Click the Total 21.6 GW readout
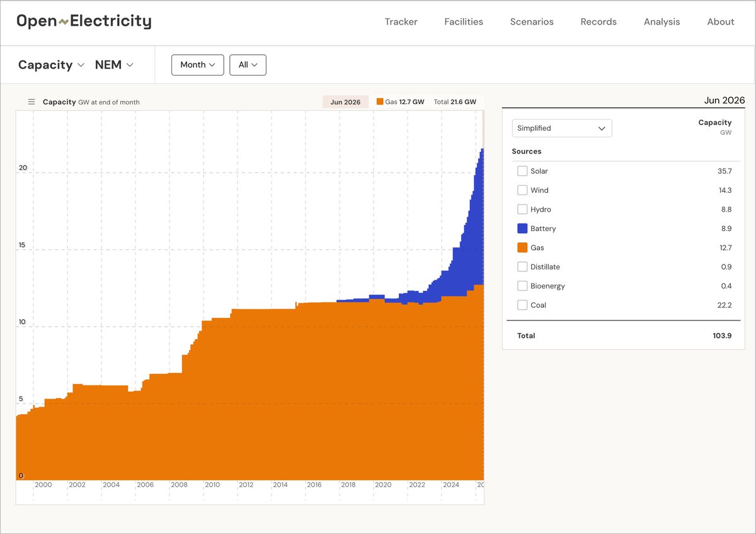The height and width of the screenshot is (534, 756). click(x=455, y=102)
